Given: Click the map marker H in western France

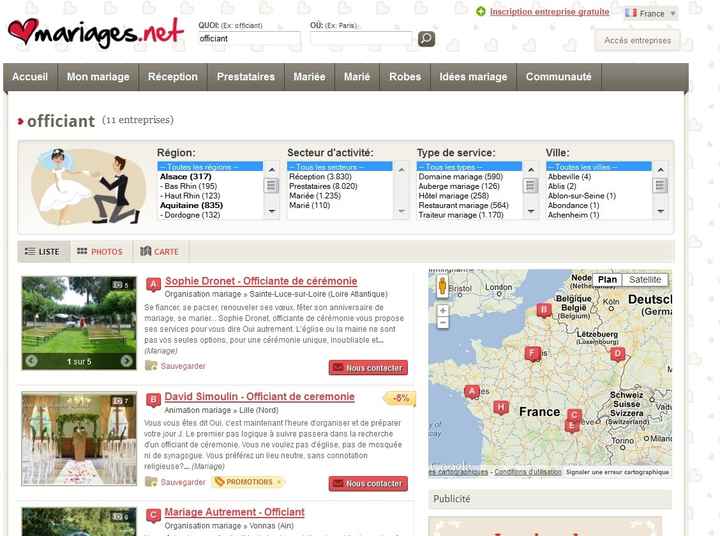Looking at the screenshot, I should pyautogui.click(x=501, y=407).
